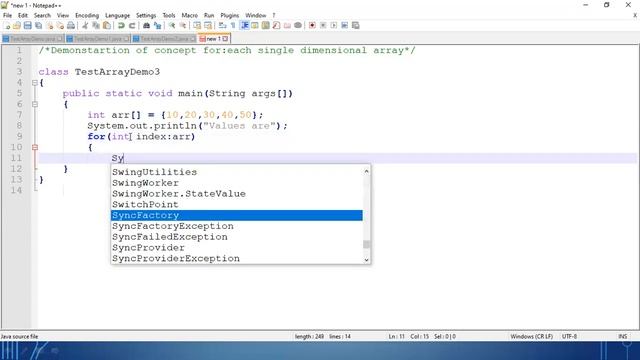Click the Copy toolbar icon
The height and width of the screenshot is (360, 640).
(96, 25)
